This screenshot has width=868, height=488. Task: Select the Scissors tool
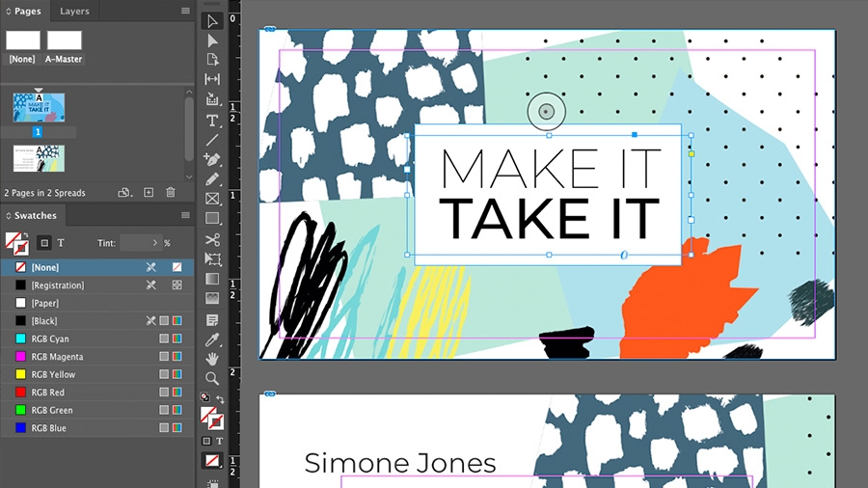[212, 239]
